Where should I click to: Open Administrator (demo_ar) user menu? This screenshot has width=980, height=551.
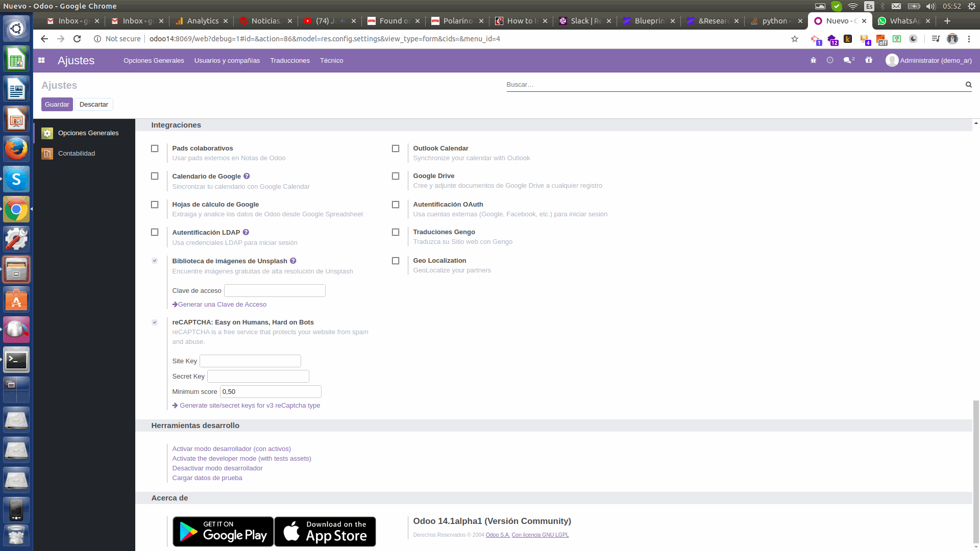929,60
